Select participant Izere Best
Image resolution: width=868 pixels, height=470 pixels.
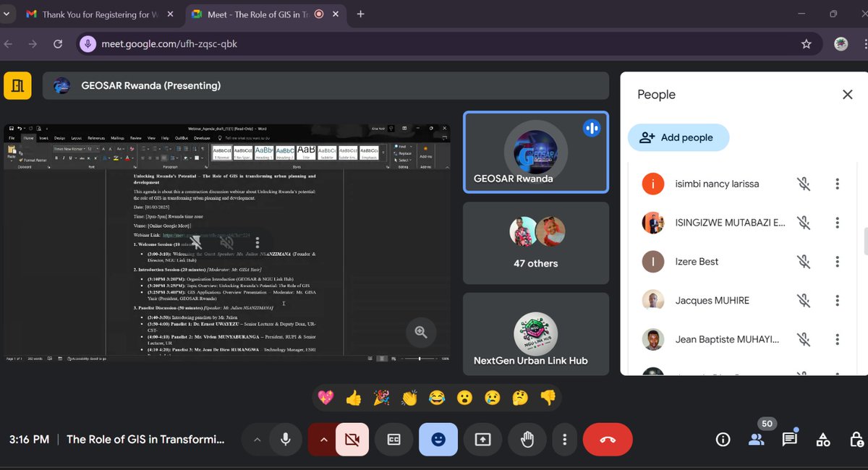click(x=741, y=262)
